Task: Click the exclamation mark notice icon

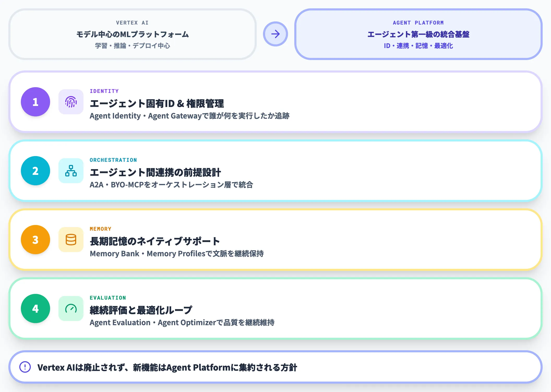Action: point(25,367)
